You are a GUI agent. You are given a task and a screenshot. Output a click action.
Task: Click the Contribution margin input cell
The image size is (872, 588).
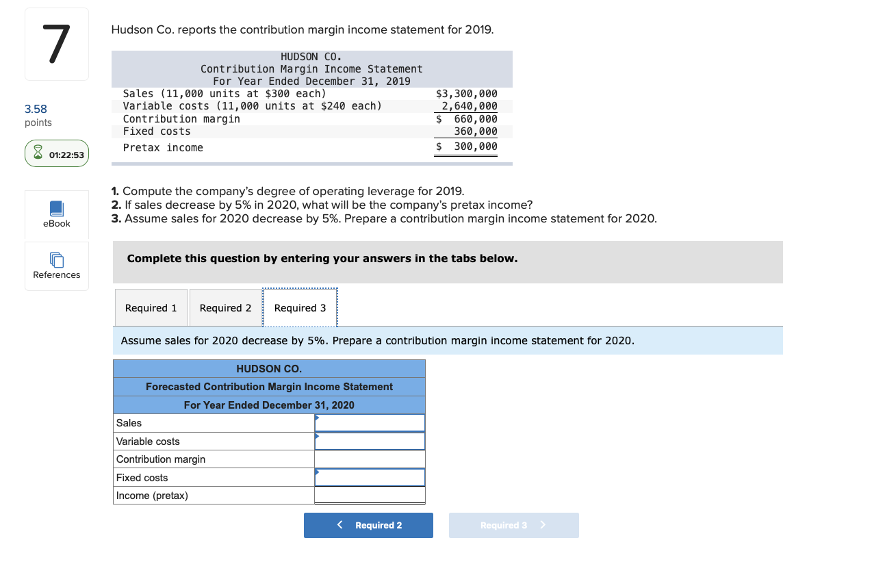point(370,459)
